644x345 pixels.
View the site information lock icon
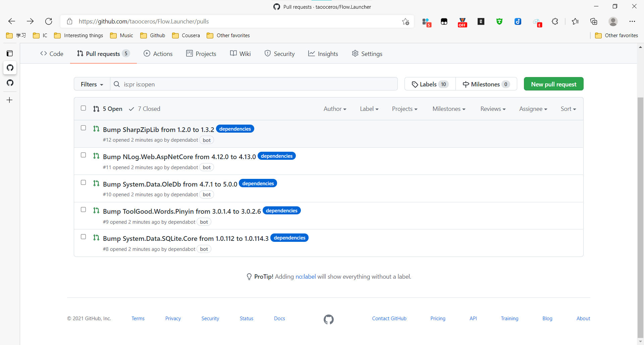[x=69, y=21]
